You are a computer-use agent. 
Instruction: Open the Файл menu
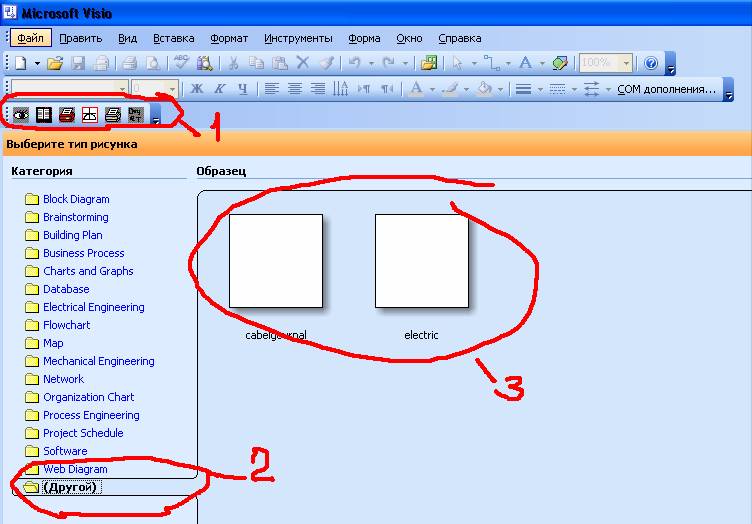click(x=31, y=38)
